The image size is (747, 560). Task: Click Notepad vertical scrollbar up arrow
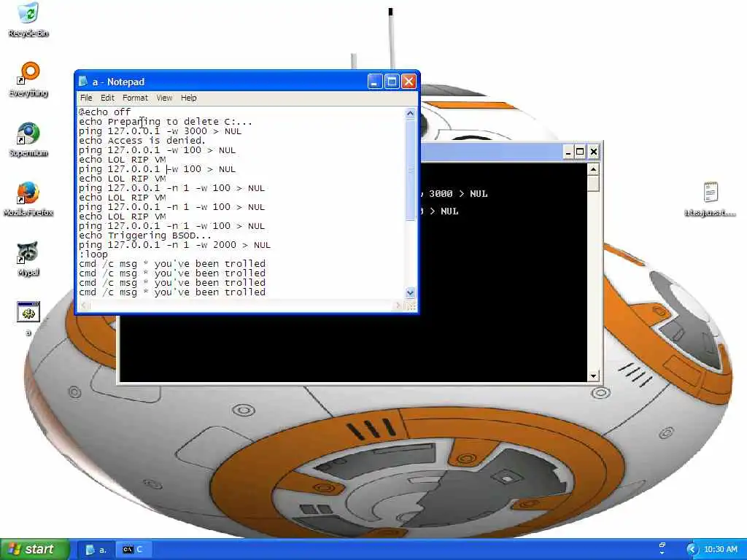(410, 113)
